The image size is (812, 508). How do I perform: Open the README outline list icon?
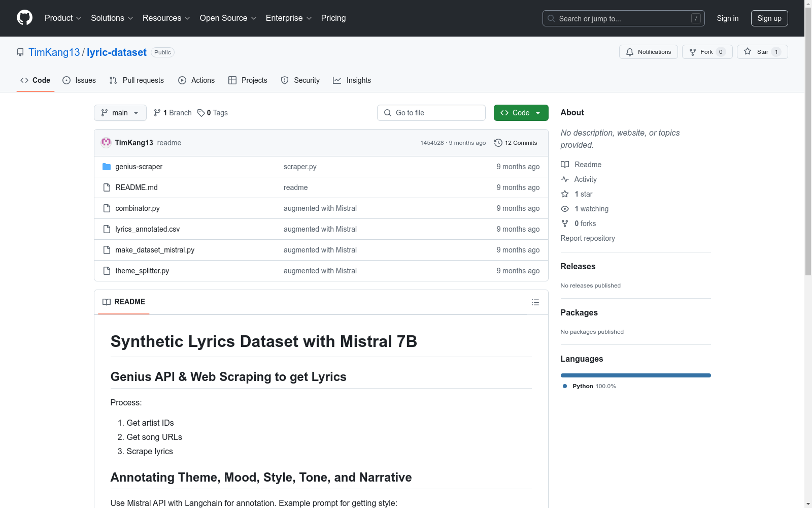click(535, 302)
